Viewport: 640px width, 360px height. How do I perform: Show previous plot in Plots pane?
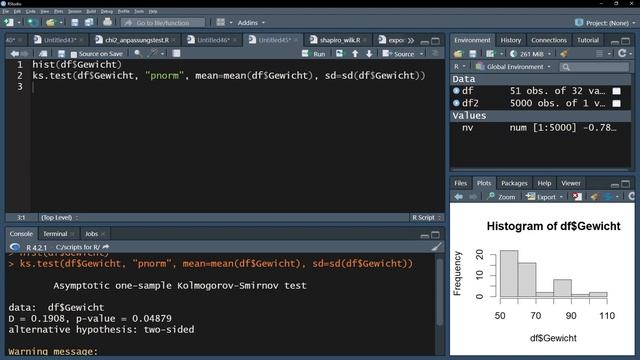[x=459, y=197]
